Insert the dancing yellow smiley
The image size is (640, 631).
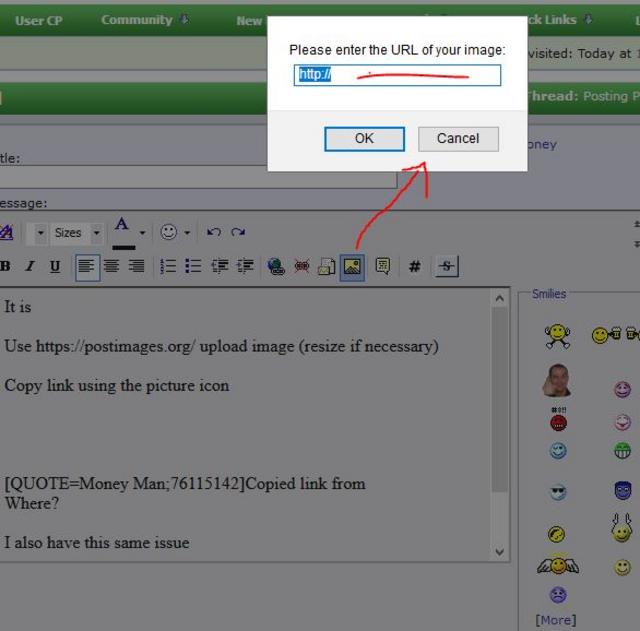click(x=557, y=336)
